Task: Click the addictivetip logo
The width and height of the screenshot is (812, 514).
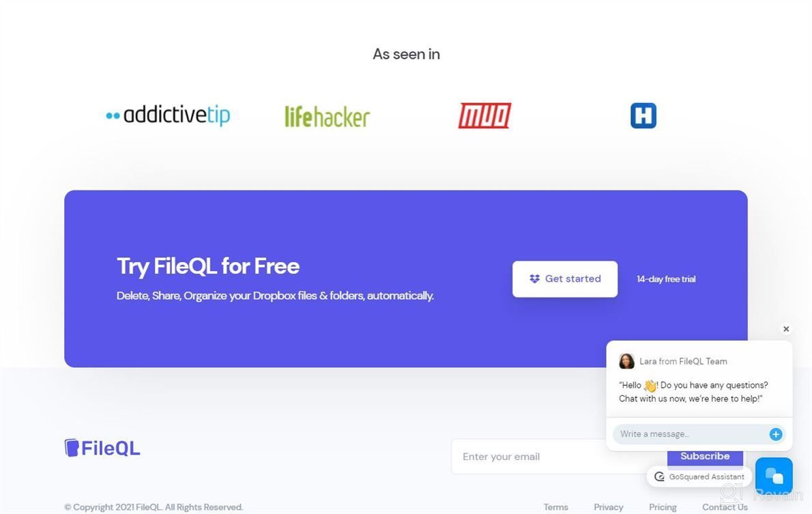Action: click(x=168, y=115)
